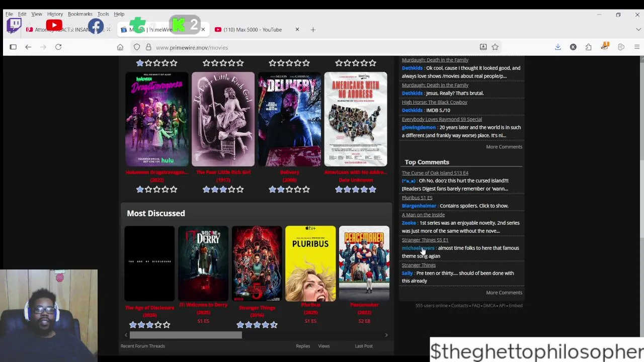This screenshot has height=362, width=644.
Task: Go forward one page
Action: point(43,47)
